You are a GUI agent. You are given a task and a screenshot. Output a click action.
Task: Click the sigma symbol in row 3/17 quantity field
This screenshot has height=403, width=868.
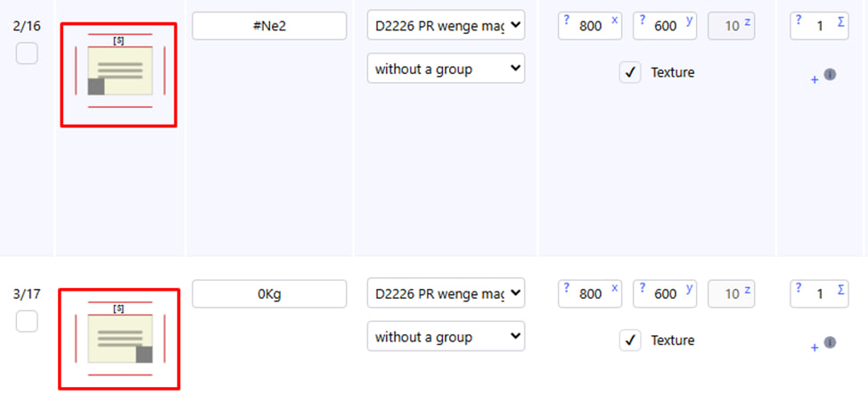pyautogui.click(x=840, y=287)
